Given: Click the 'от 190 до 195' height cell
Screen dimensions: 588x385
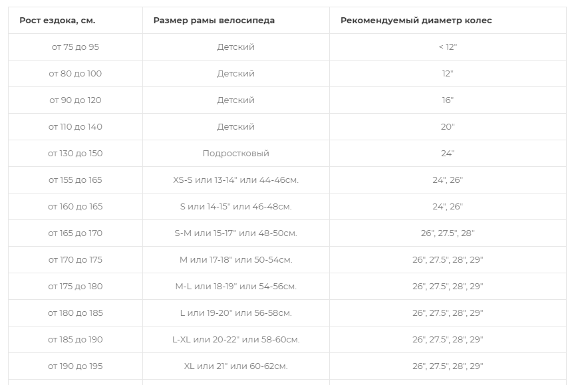Looking at the screenshot, I should click(x=75, y=366).
